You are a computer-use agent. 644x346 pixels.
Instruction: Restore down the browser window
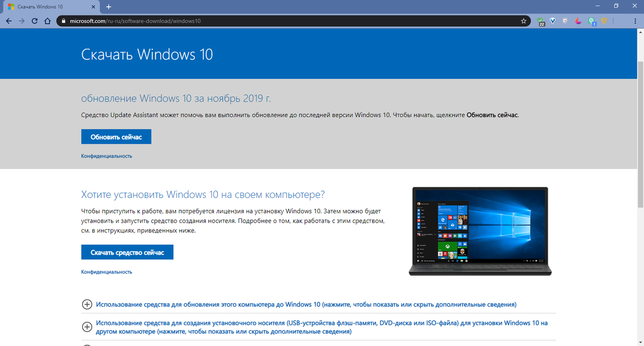coord(616,6)
